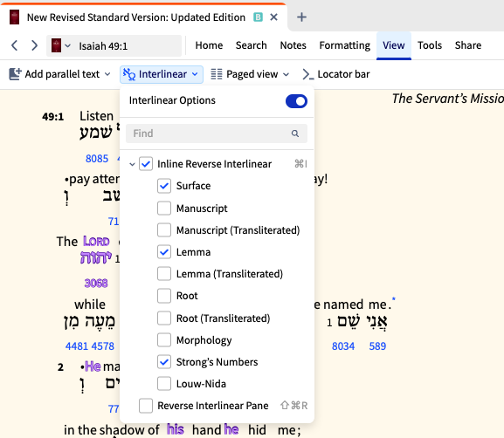This screenshot has height=438, width=504.
Task: Check the Reverse Interlinear Pane box
Action: pyautogui.click(x=146, y=406)
